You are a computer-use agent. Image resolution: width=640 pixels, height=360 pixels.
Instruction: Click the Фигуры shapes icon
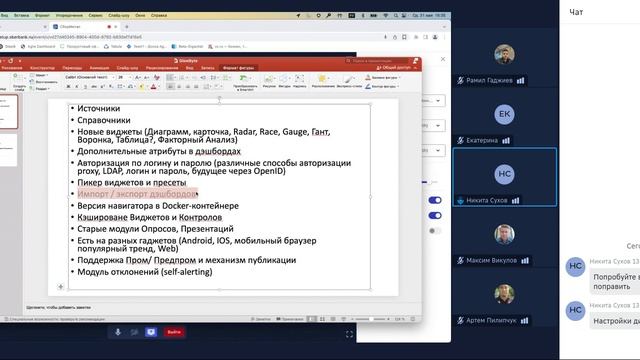(284, 81)
